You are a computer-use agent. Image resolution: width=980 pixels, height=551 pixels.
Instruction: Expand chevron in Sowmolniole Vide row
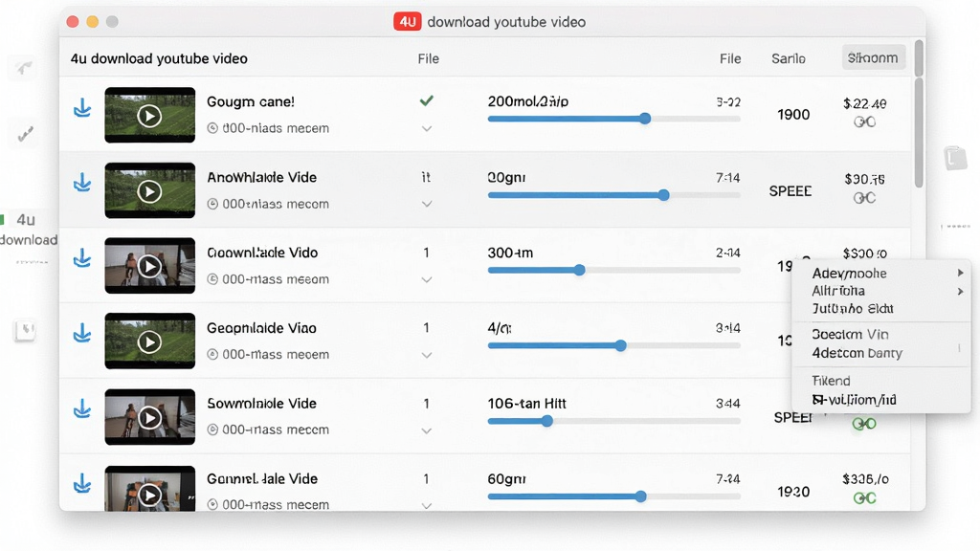coord(427,430)
